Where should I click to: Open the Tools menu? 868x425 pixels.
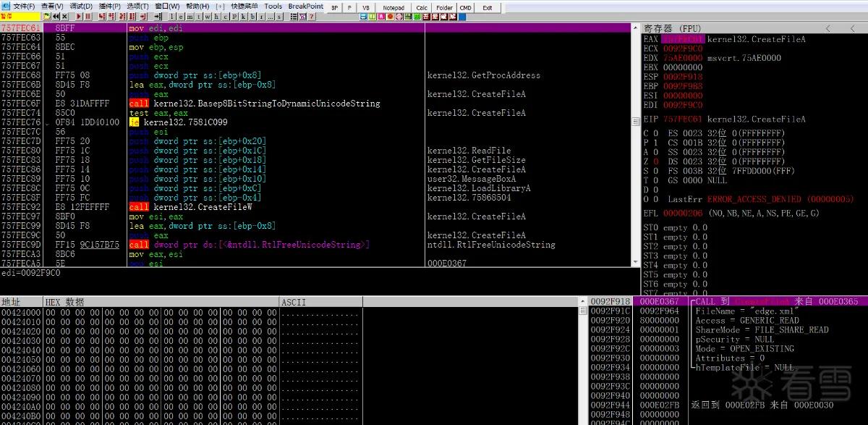273,7
